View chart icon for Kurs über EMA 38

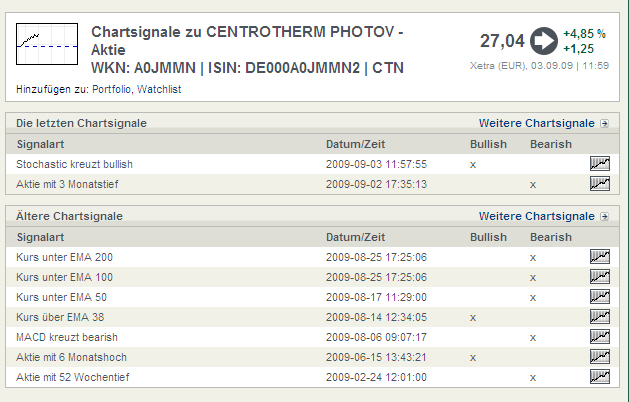pyautogui.click(x=600, y=317)
